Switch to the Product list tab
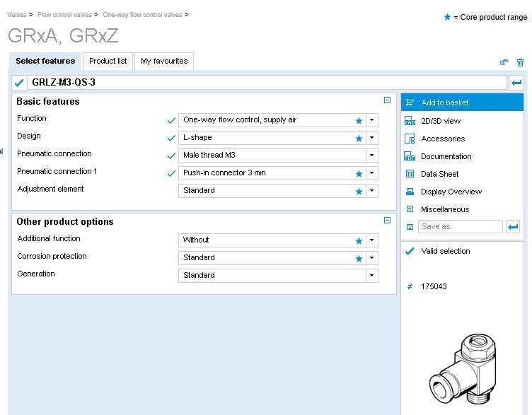Image resolution: width=532 pixels, height=415 pixels. [x=108, y=61]
